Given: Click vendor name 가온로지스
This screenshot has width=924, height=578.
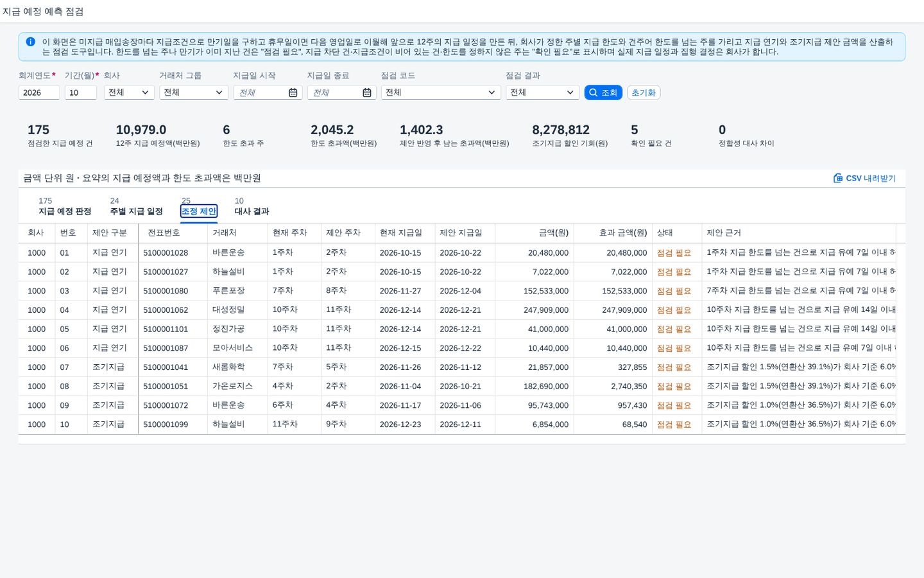Looking at the screenshot, I should [x=232, y=386].
